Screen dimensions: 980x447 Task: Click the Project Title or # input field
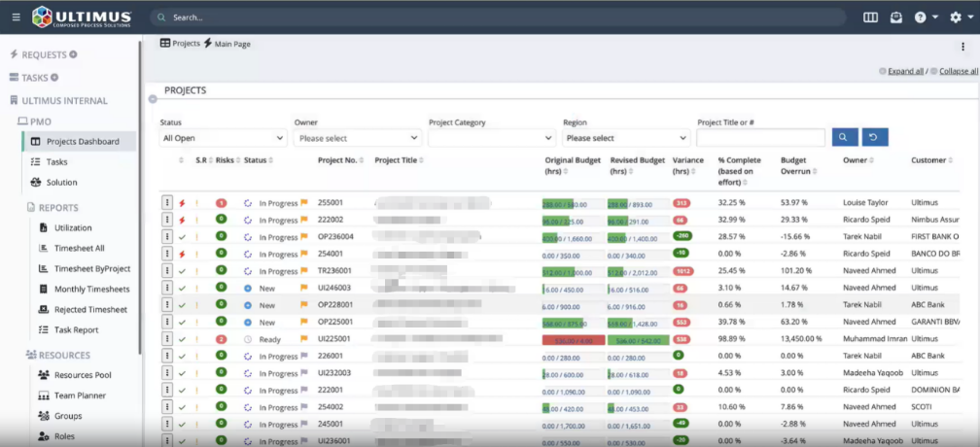tap(760, 138)
